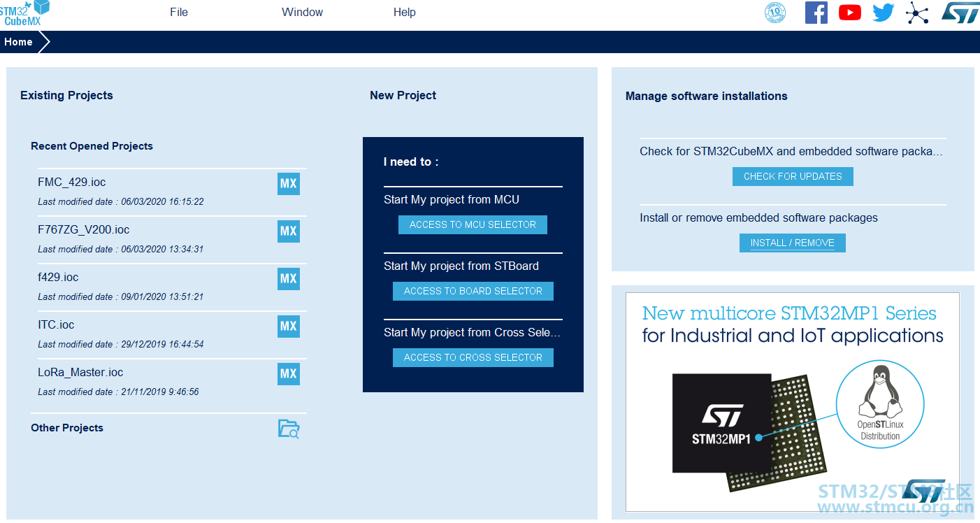Screen dimensions: 980x523
Task: Browse other projects with the folder search icon
Action: (289, 429)
